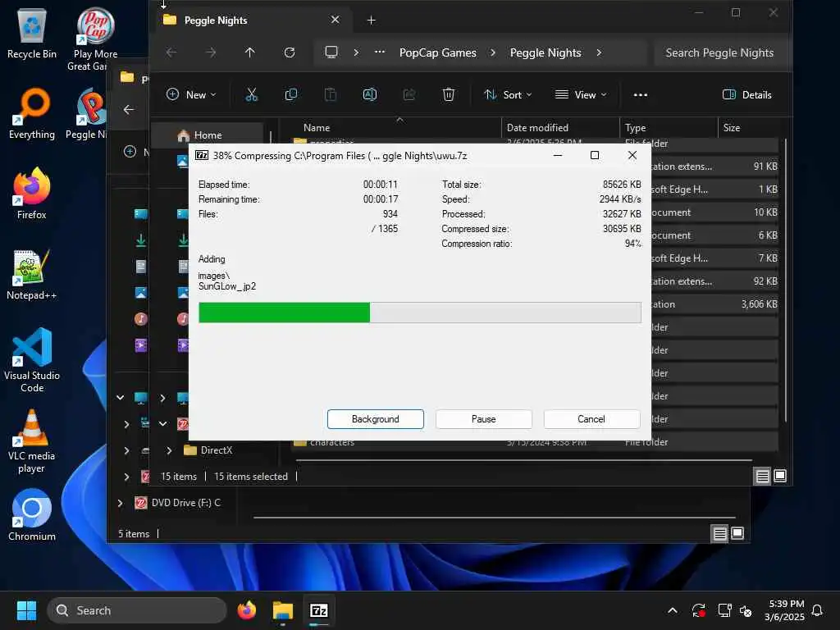Click the green compression progress bar
This screenshot has width=840, height=630.
(419, 313)
